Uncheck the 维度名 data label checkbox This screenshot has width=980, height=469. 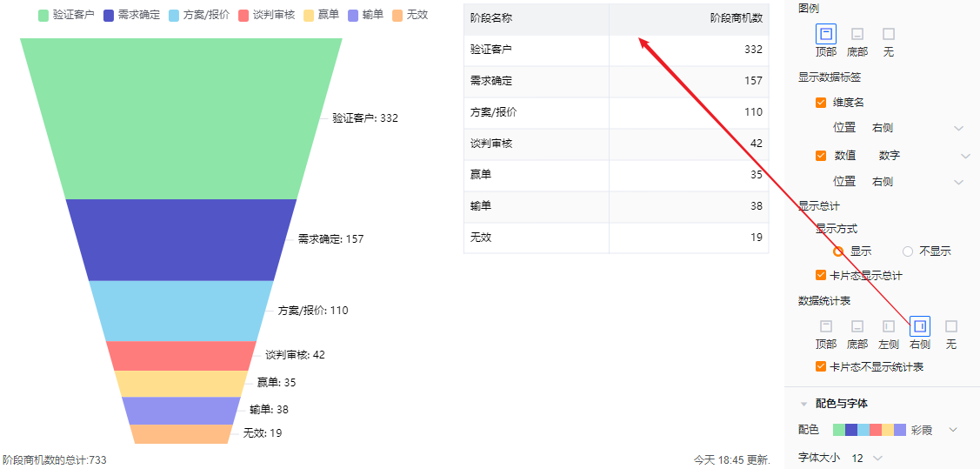pos(821,103)
